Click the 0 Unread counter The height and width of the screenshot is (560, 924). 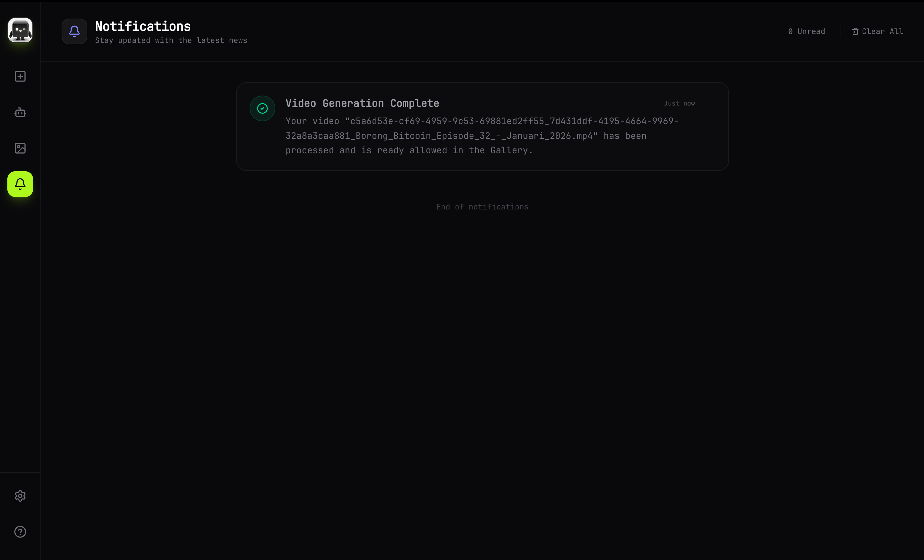tap(806, 31)
